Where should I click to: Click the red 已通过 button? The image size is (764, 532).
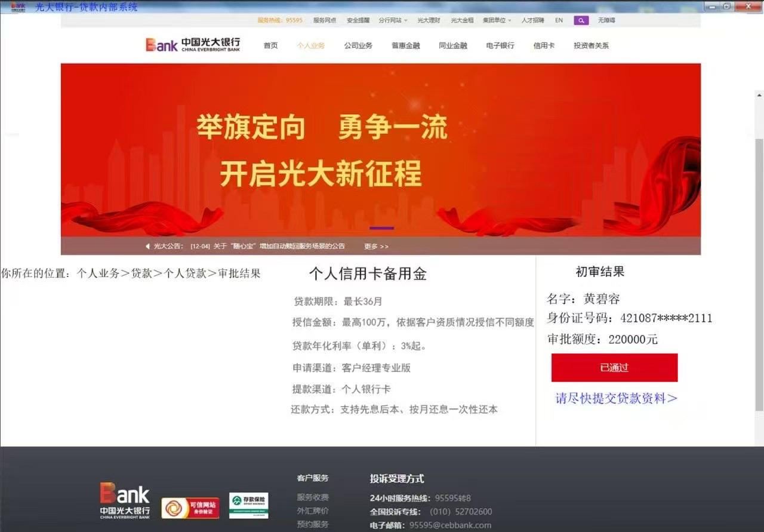coord(614,368)
